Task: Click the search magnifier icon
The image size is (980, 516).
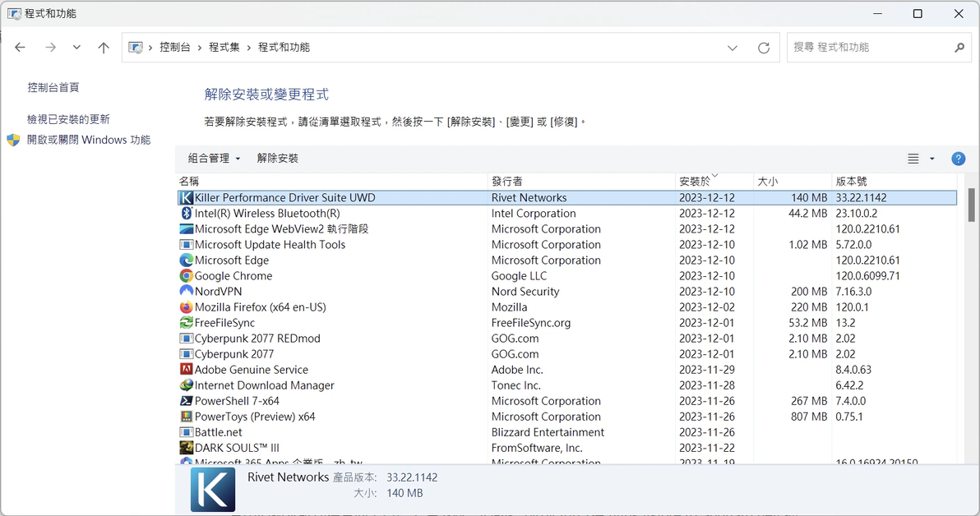Action: click(959, 48)
